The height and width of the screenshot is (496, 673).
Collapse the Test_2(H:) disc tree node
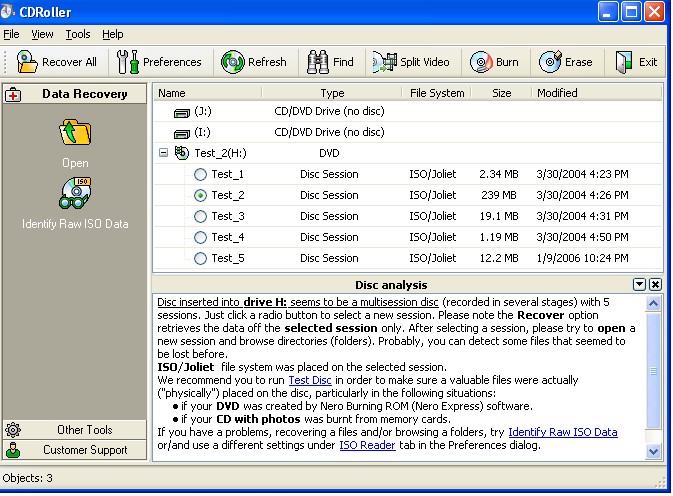tap(163, 153)
